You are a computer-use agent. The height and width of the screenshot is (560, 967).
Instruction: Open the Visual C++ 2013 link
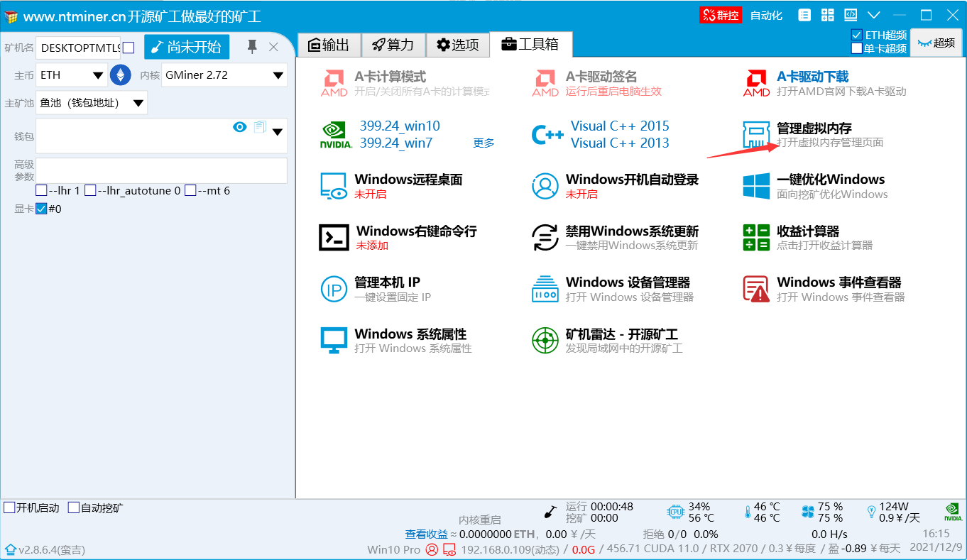(620, 143)
